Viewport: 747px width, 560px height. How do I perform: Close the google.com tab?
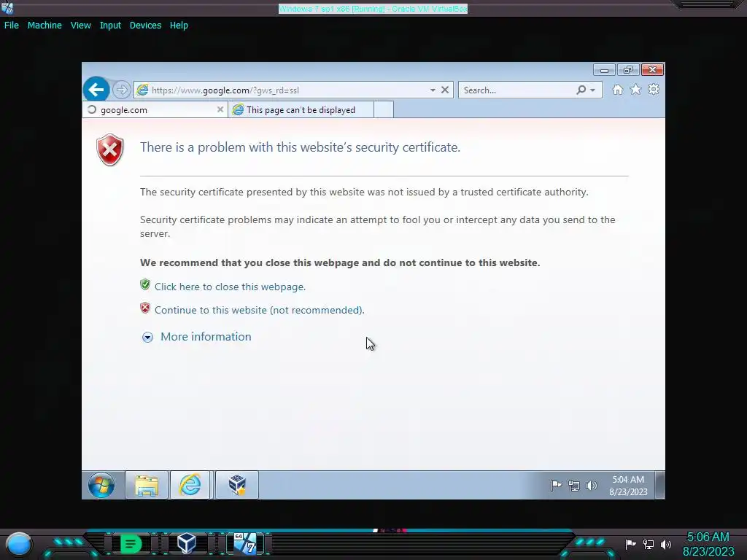coord(220,109)
